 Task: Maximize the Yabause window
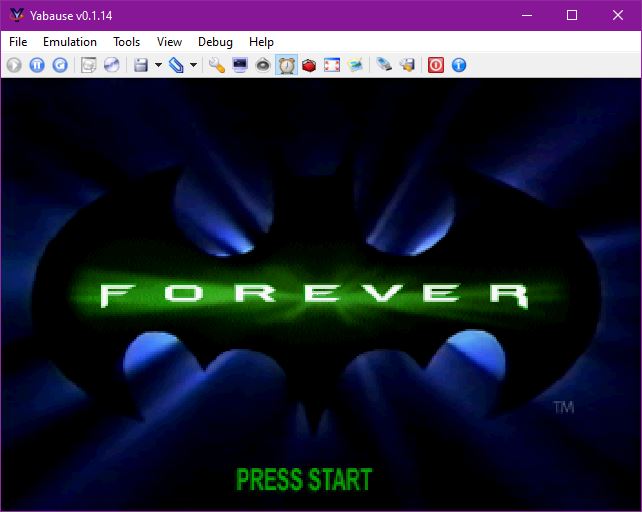tap(572, 16)
